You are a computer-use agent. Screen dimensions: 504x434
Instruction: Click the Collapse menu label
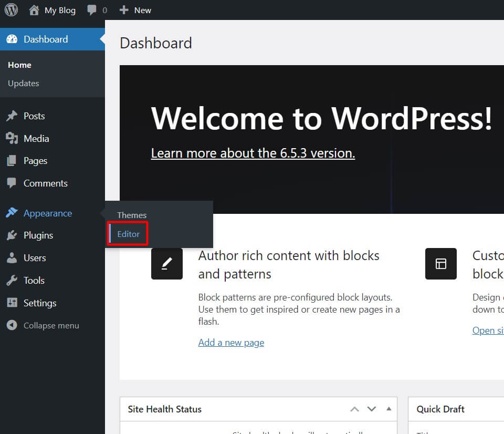point(51,326)
